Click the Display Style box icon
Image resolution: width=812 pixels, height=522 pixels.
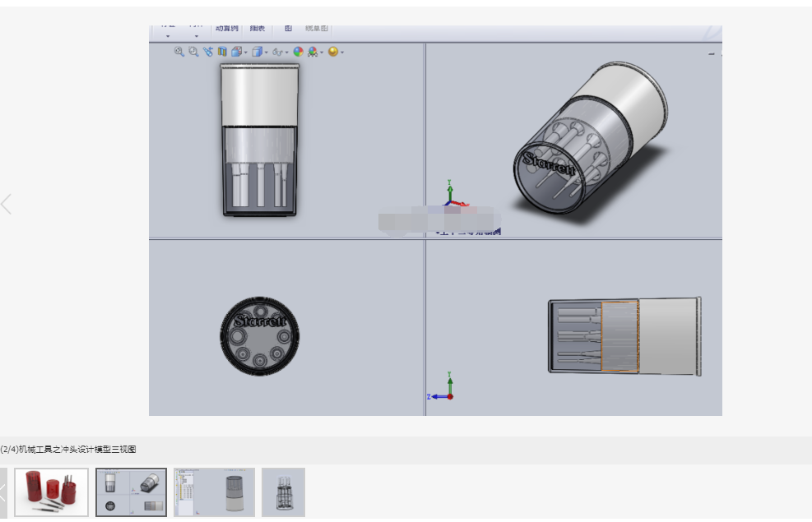(257, 52)
